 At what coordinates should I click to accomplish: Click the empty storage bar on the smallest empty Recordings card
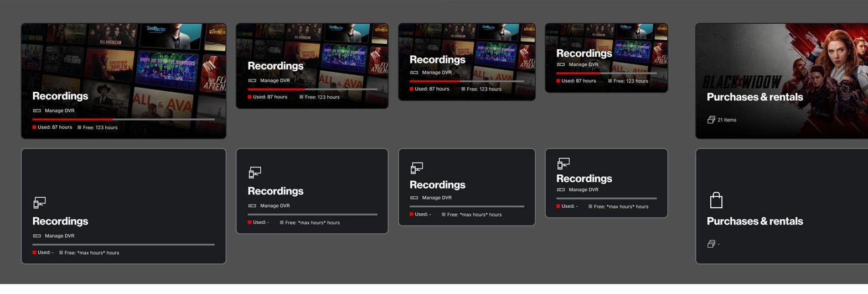607,198
